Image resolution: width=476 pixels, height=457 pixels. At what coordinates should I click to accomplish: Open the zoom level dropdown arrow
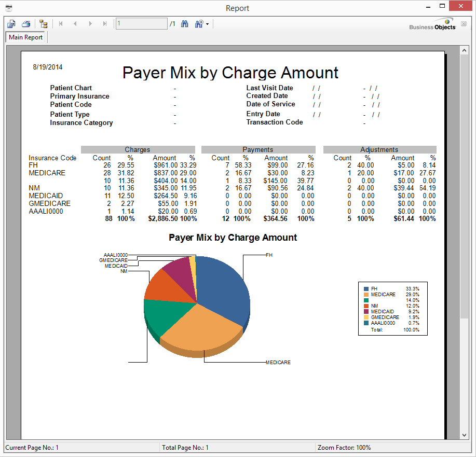pyautogui.click(x=207, y=24)
